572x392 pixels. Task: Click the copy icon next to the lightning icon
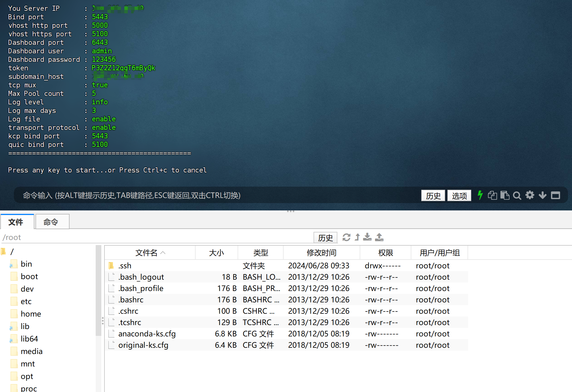(492, 195)
